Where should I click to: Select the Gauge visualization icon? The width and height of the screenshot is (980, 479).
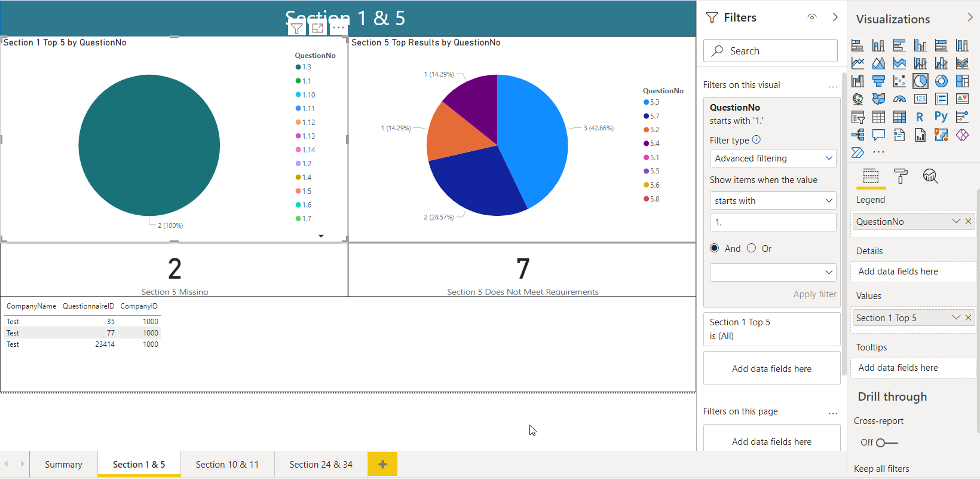point(899,99)
